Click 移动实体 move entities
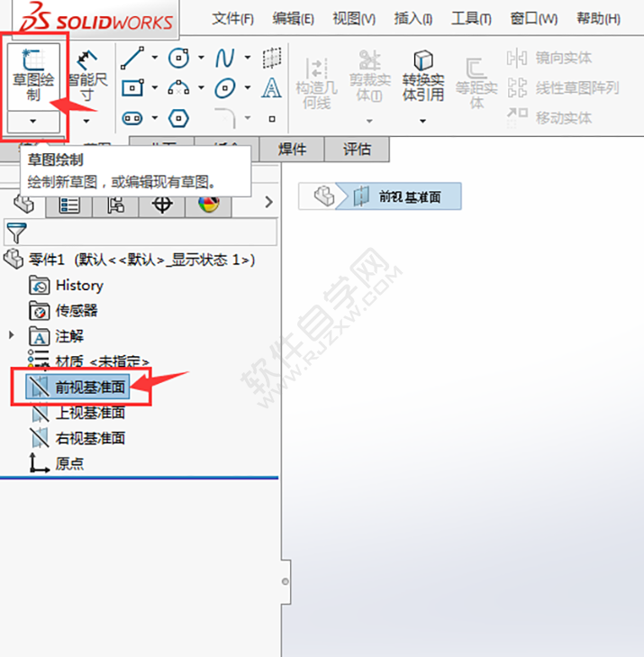Viewport: 644px width, 657px height. (x=549, y=118)
